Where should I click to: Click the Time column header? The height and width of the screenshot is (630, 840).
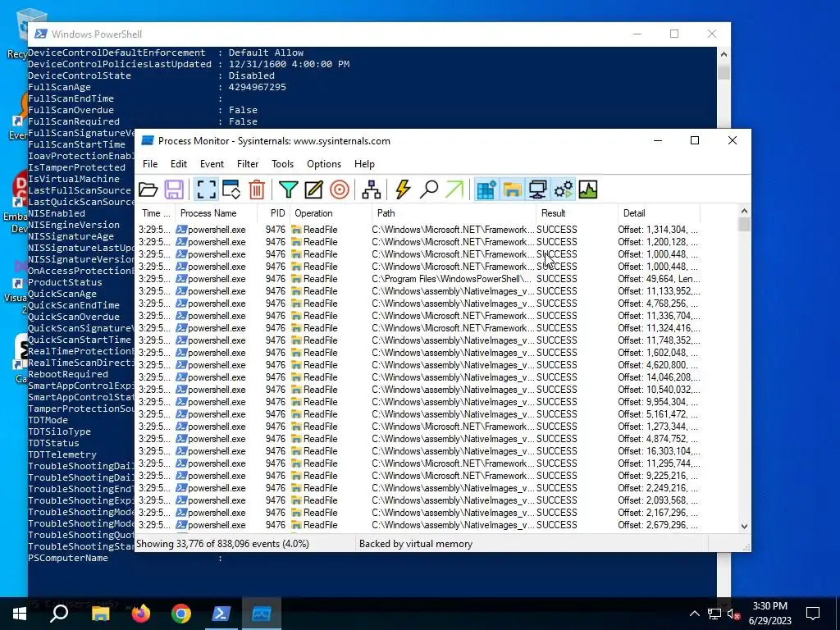(155, 213)
